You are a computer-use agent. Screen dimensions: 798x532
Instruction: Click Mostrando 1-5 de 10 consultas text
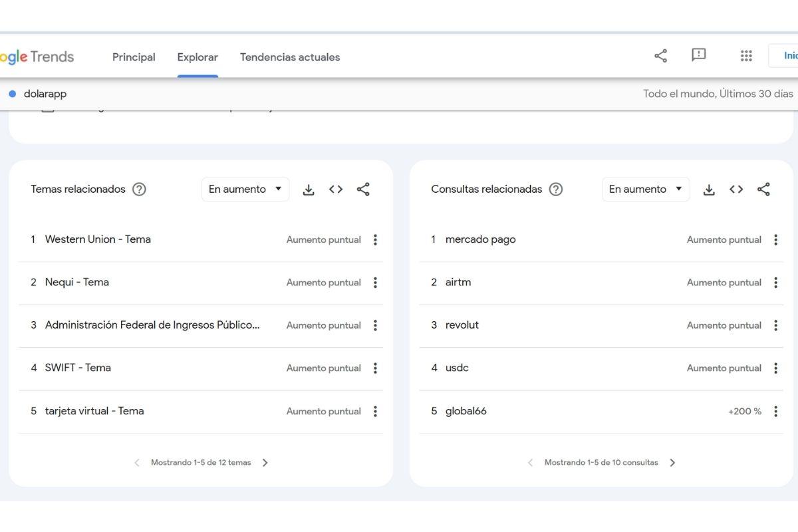tap(601, 463)
